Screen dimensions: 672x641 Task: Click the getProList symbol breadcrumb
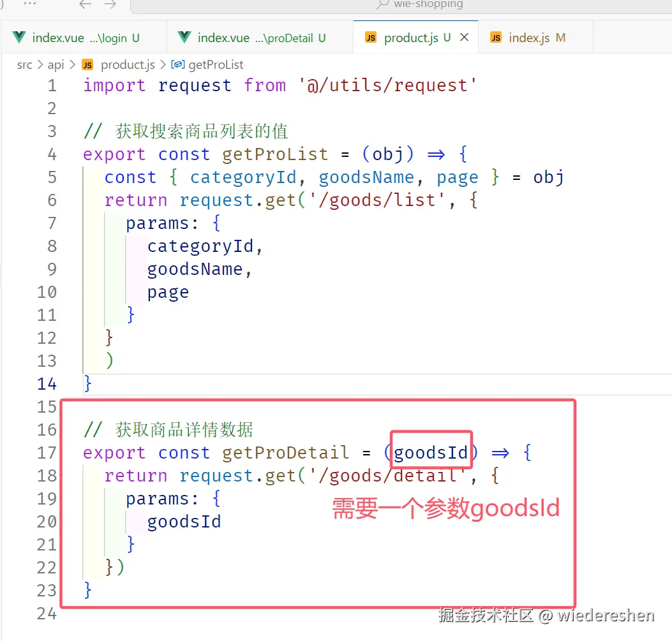click(x=216, y=64)
